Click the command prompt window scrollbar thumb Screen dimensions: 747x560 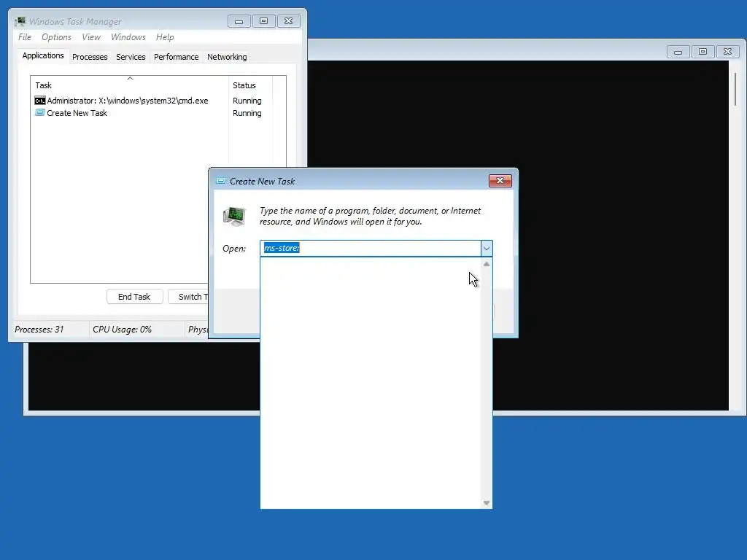pyautogui.click(x=735, y=89)
